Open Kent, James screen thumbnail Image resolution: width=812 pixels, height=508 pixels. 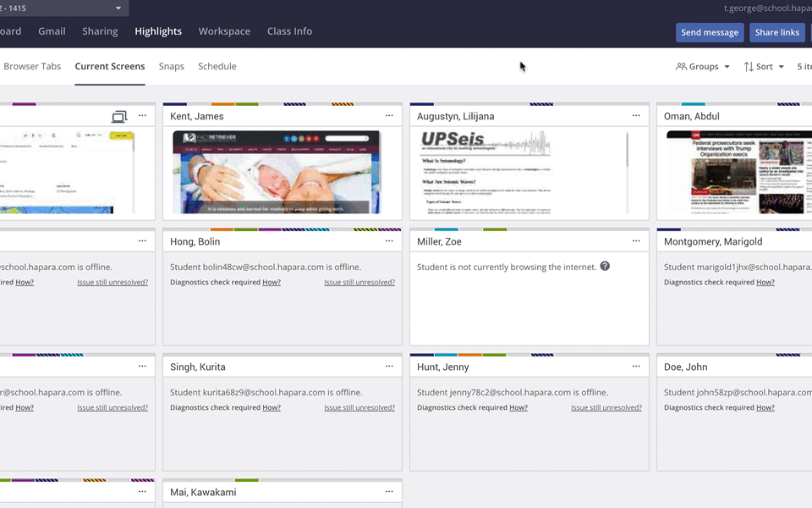pos(277,172)
